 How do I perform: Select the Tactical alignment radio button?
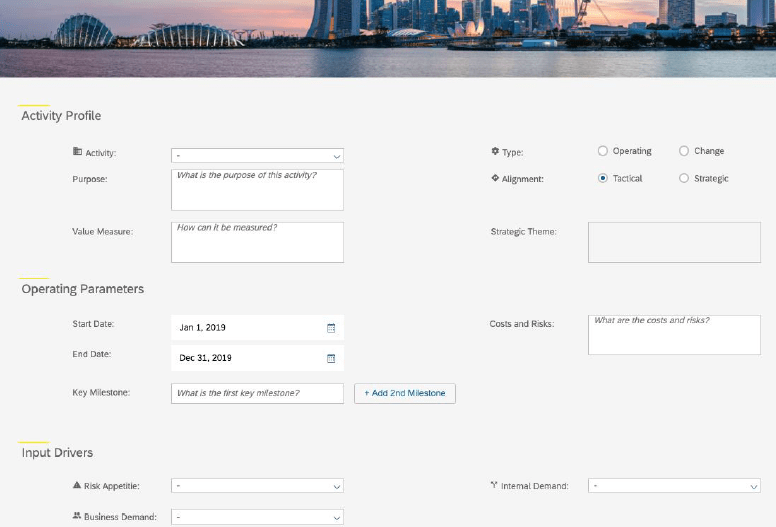602,179
